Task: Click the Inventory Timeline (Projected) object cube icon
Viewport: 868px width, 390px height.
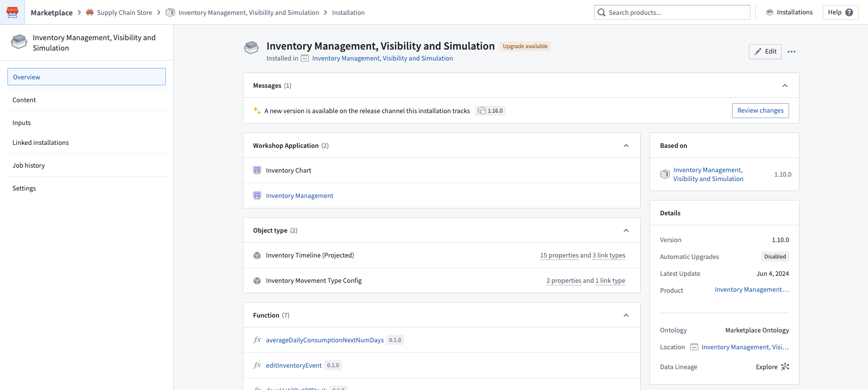Action: (257, 256)
